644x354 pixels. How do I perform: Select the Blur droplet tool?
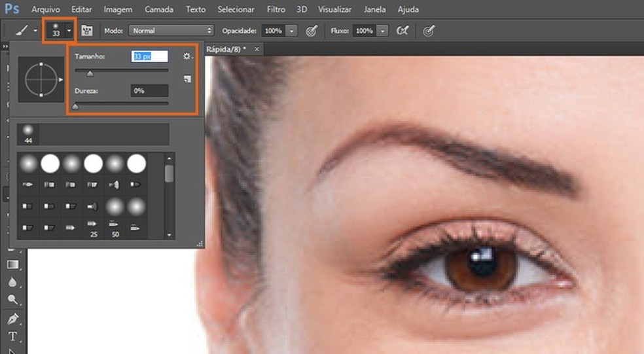(12, 282)
